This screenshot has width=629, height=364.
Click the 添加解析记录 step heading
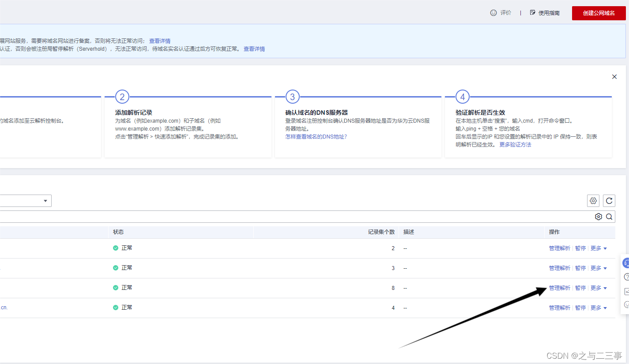(134, 113)
